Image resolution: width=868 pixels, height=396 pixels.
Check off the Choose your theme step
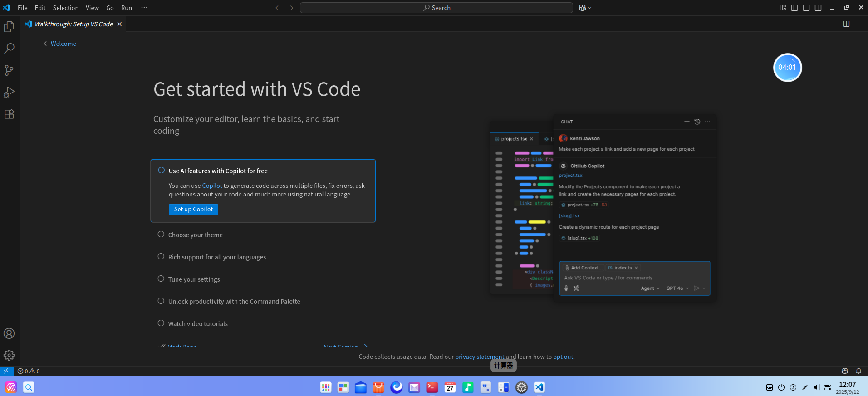pyautogui.click(x=161, y=235)
